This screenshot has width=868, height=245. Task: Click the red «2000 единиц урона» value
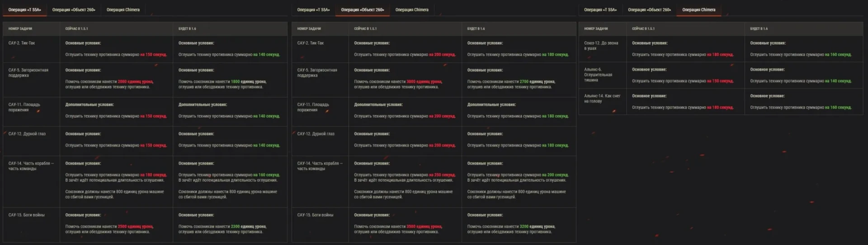tap(135, 82)
